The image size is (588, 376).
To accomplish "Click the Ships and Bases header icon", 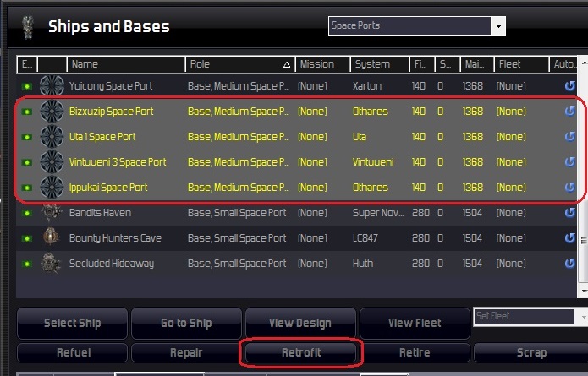I will tap(28, 27).
